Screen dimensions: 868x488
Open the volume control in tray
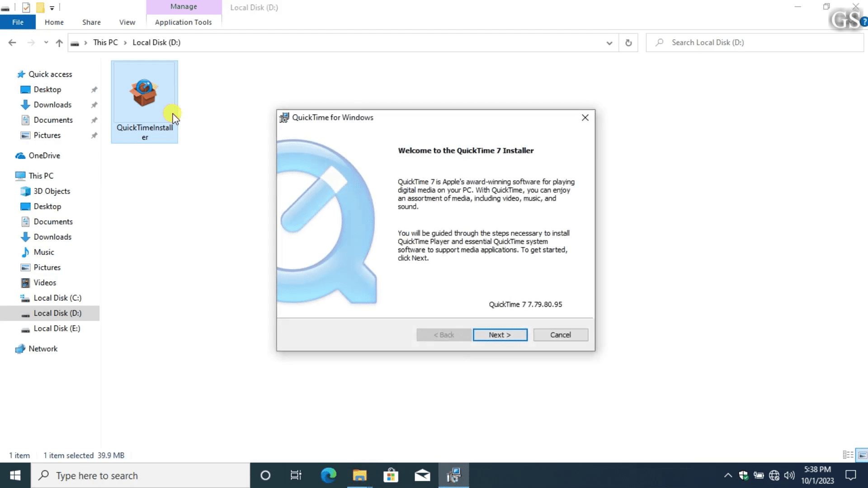[789, 475]
